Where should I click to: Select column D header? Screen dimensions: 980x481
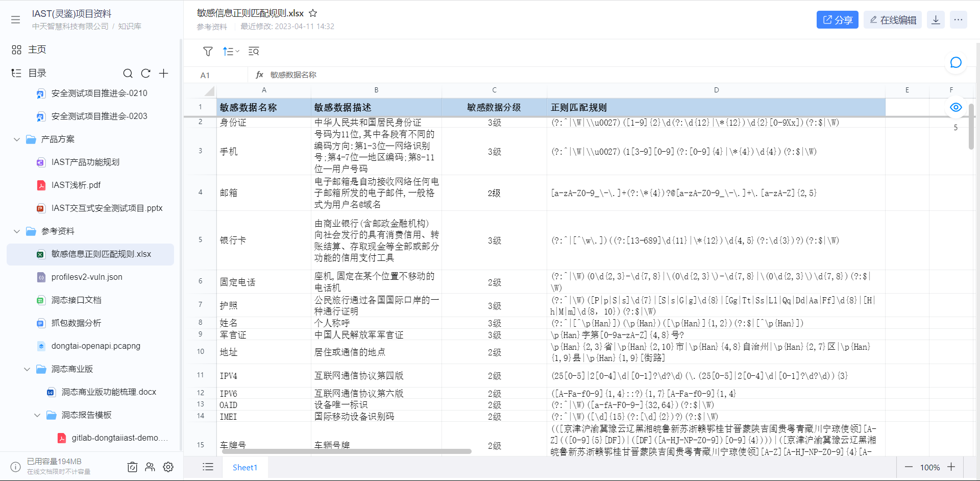tap(716, 90)
